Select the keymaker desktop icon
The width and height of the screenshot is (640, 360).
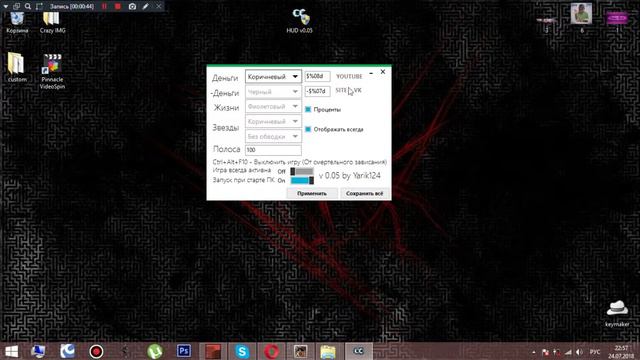(x=617, y=313)
